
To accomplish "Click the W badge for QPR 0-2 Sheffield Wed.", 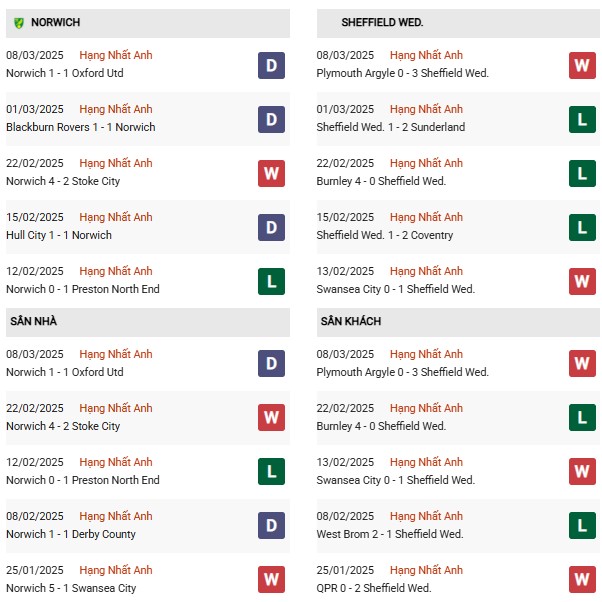I will 582,579.
